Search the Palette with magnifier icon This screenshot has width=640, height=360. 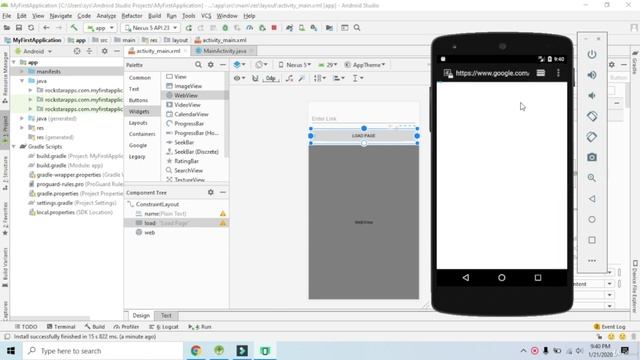pyautogui.click(x=198, y=65)
